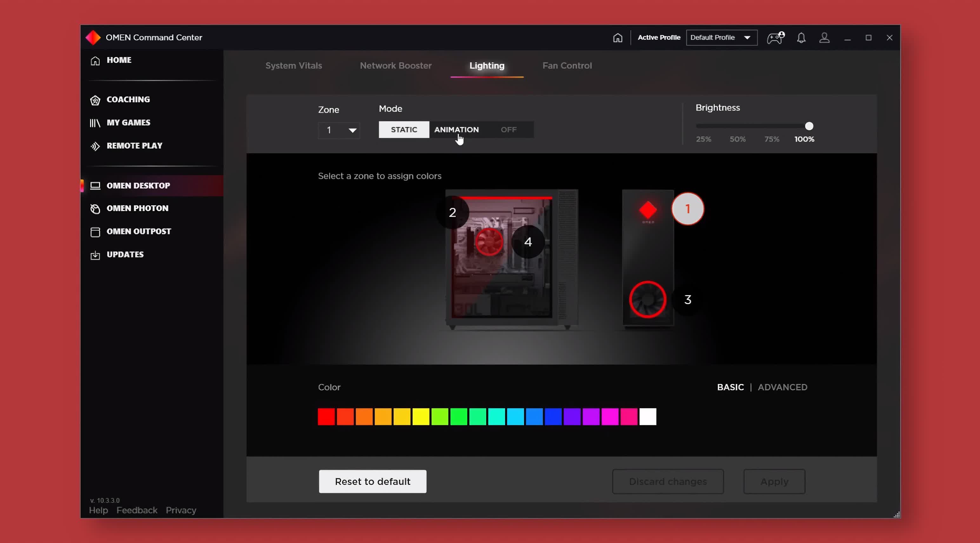Screen dimensions: 980x543
Task: Select lighting zone 1 marker
Action: 687,209
